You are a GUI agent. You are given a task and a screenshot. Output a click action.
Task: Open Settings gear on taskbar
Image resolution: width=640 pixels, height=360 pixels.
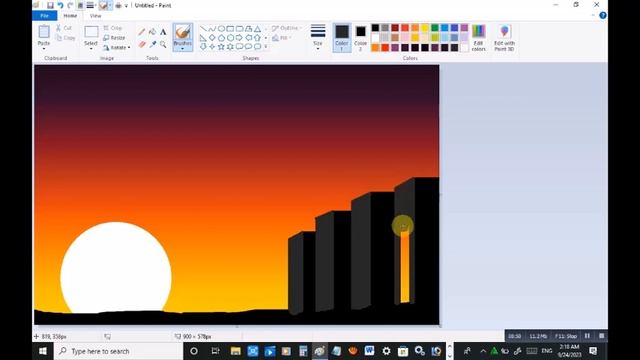click(386, 351)
